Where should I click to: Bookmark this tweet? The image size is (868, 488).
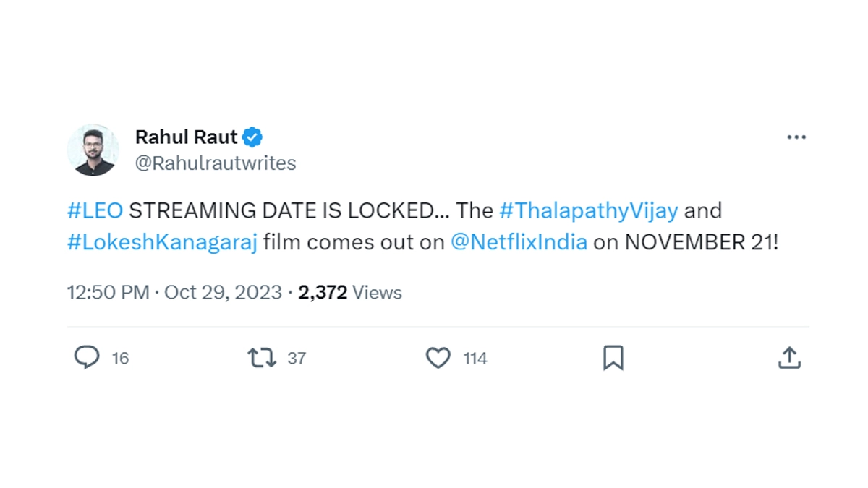pos(613,357)
